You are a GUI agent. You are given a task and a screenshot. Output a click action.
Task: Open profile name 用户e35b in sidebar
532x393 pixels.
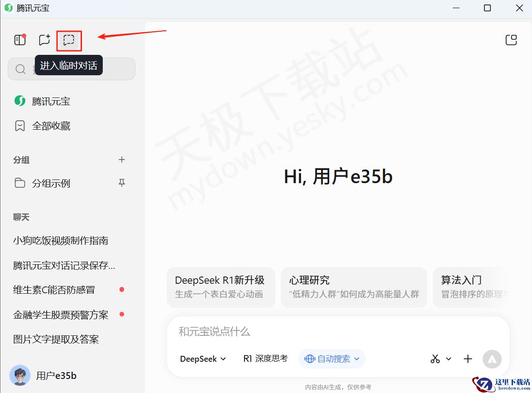tap(56, 376)
